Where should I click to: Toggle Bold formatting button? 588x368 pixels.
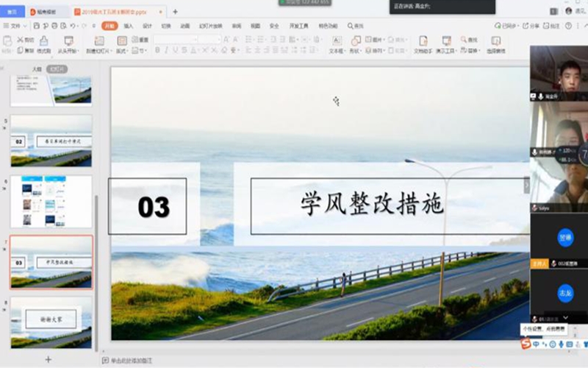pyautogui.click(x=157, y=50)
